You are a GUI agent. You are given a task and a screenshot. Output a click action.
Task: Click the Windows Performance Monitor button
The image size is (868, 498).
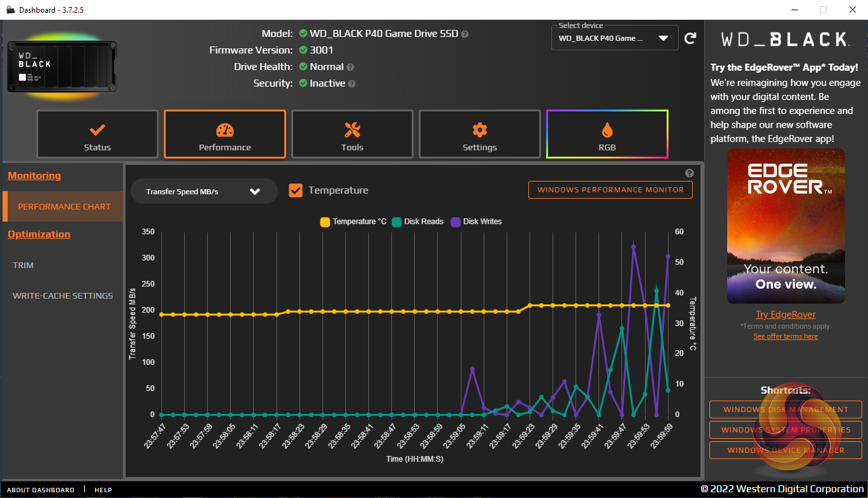[610, 190]
